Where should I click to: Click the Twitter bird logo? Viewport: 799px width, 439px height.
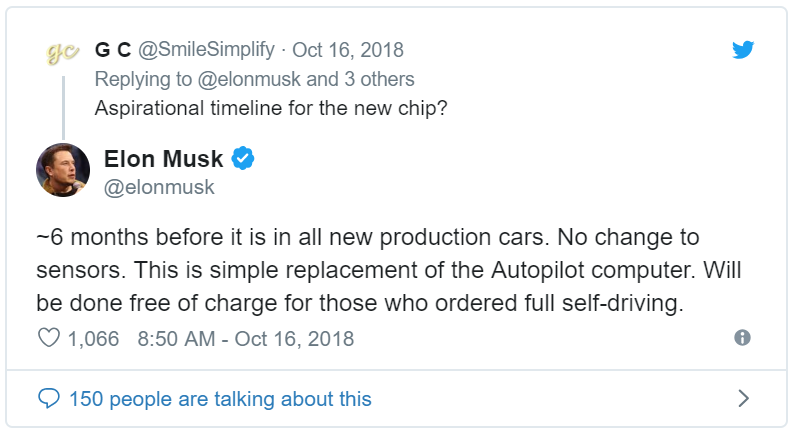[x=741, y=51]
